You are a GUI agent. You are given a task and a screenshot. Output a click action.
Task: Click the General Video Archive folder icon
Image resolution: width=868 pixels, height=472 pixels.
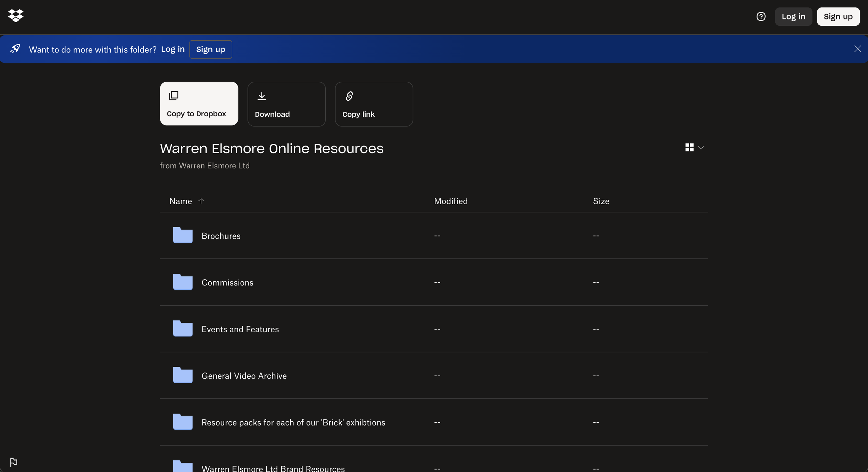pyautogui.click(x=183, y=375)
